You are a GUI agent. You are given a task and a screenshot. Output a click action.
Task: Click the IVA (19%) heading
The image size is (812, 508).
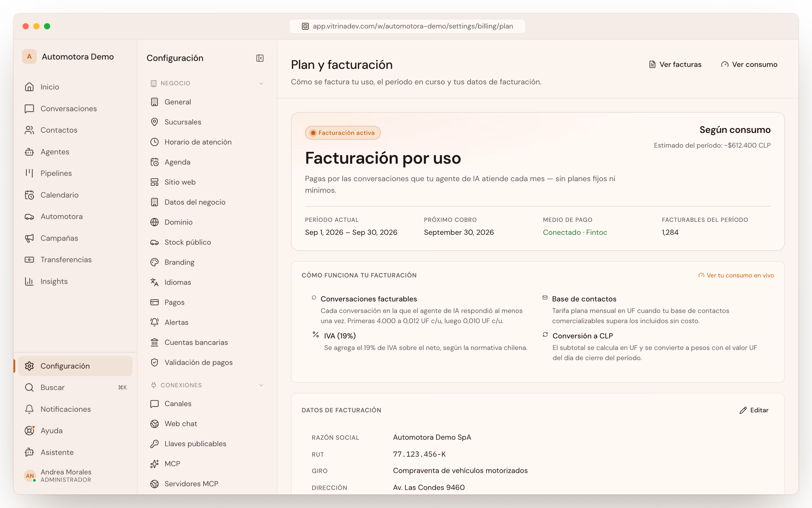coord(340,336)
